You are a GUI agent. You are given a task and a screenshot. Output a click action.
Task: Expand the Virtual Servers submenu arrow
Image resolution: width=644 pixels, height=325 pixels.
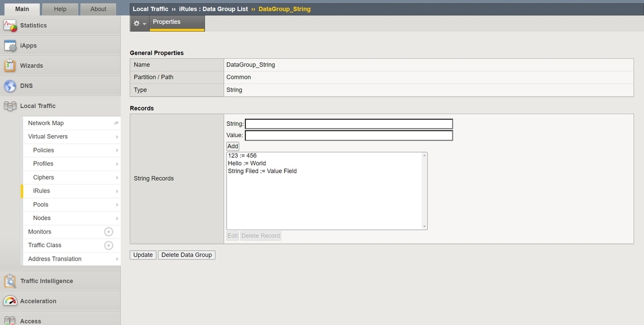[x=117, y=137]
